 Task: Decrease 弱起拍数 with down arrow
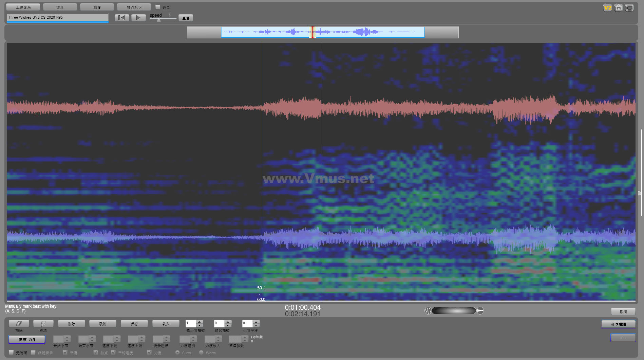(x=228, y=325)
